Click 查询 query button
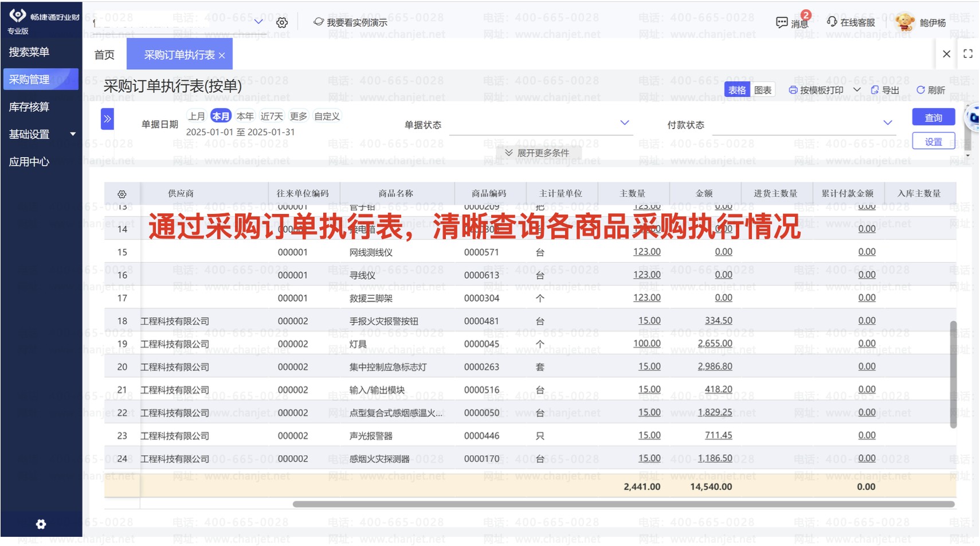The image size is (980, 546). tap(934, 117)
